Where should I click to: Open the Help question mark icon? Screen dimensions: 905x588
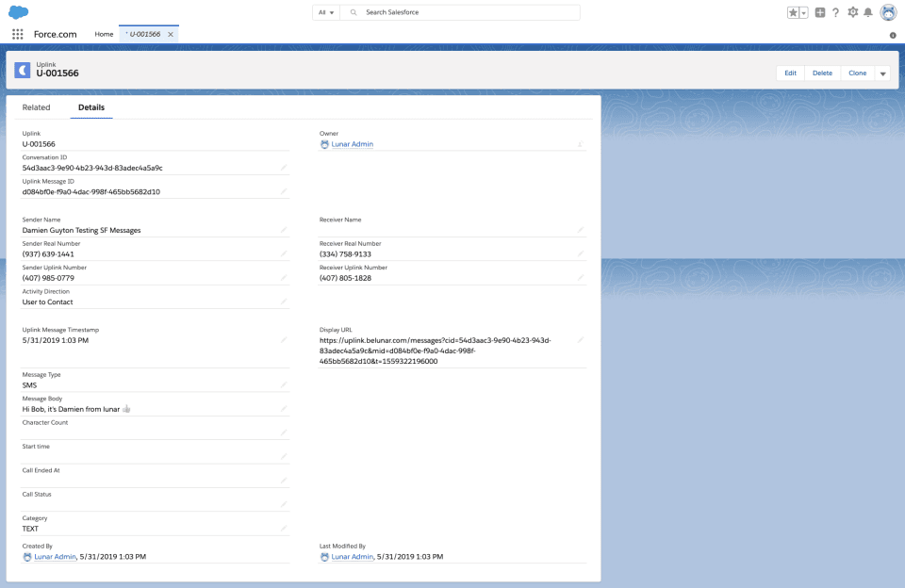point(836,12)
